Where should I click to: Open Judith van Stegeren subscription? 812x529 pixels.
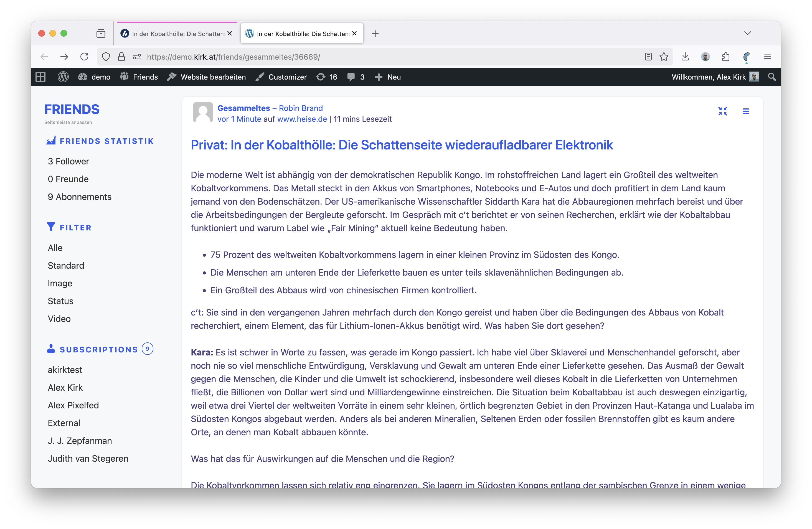(88, 458)
